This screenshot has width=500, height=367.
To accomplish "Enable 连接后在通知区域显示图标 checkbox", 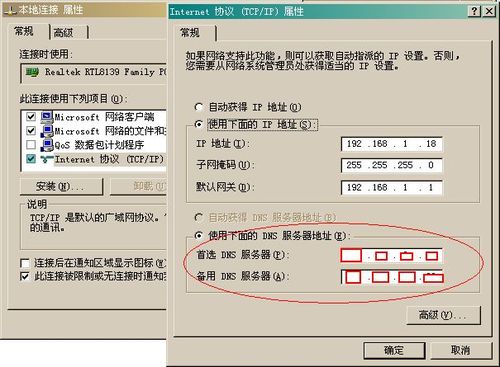I will (25, 263).
